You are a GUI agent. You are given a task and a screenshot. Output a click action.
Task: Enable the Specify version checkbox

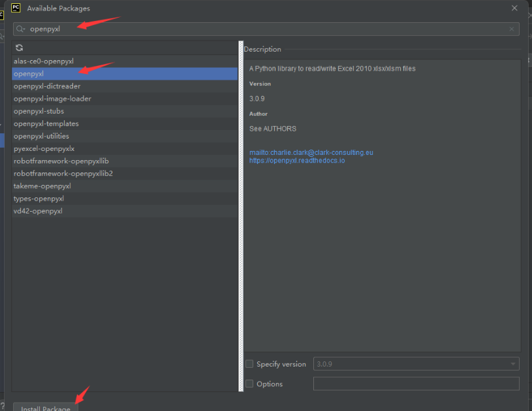click(249, 364)
